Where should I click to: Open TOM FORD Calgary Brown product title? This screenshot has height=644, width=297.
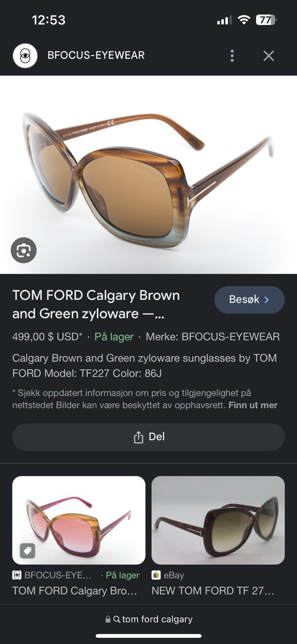(96, 304)
